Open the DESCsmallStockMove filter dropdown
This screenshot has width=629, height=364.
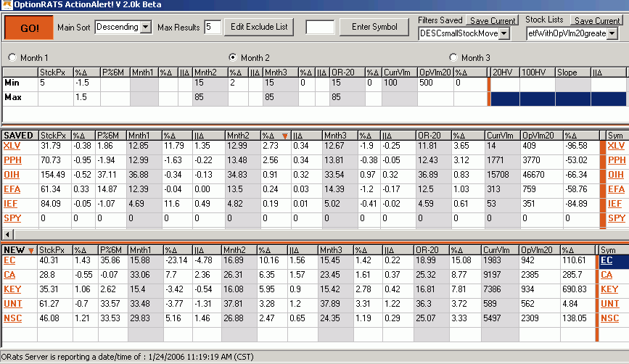click(x=505, y=33)
